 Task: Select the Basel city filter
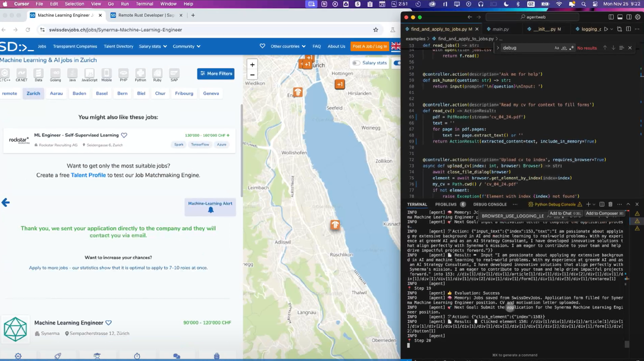coord(101,93)
